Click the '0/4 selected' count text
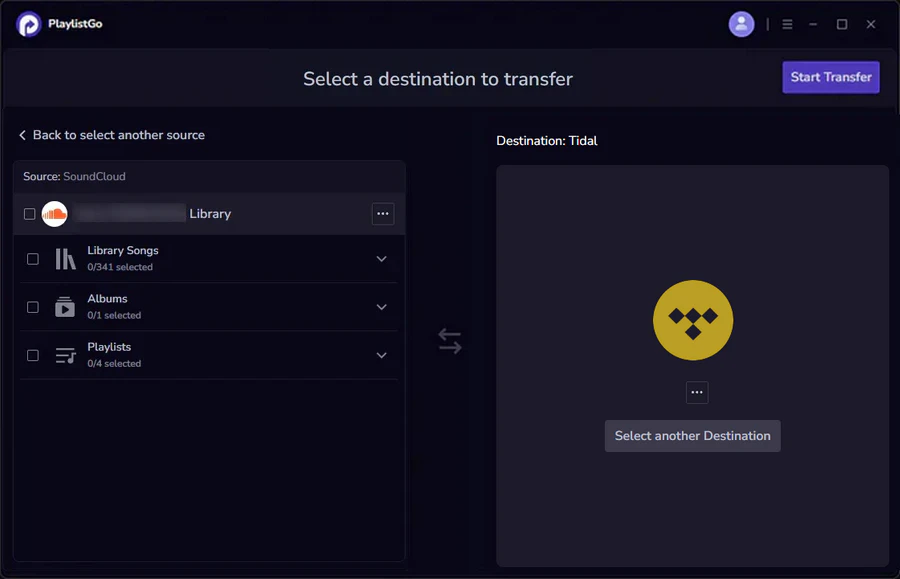This screenshot has height=579, width=900. coord(114,363)
